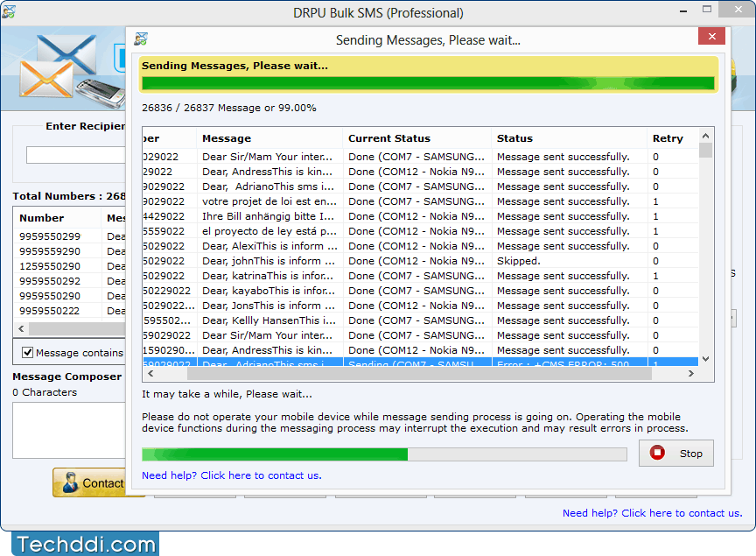Toggle the Message contains checkbox
756x556 pixels.
click(27, 353)
